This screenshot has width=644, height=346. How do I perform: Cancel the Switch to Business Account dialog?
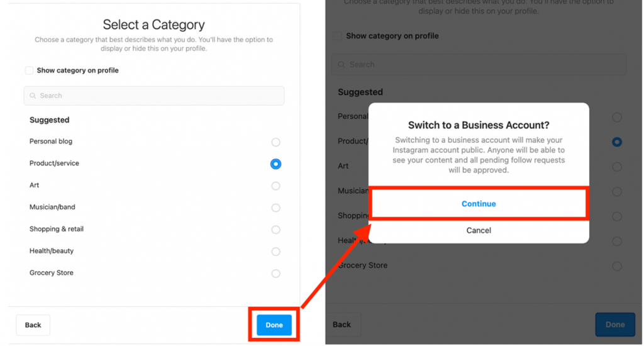[x=479, y=230]
